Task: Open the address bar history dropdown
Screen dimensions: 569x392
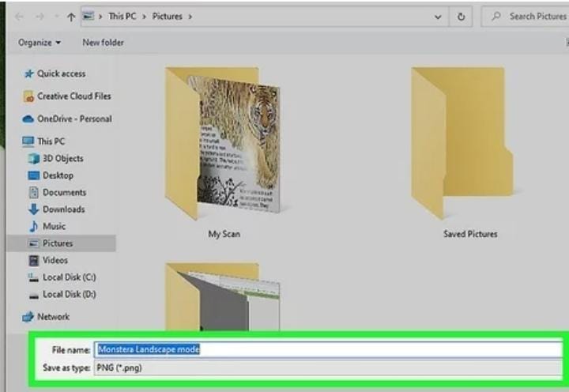Action: tap(438, 17)
